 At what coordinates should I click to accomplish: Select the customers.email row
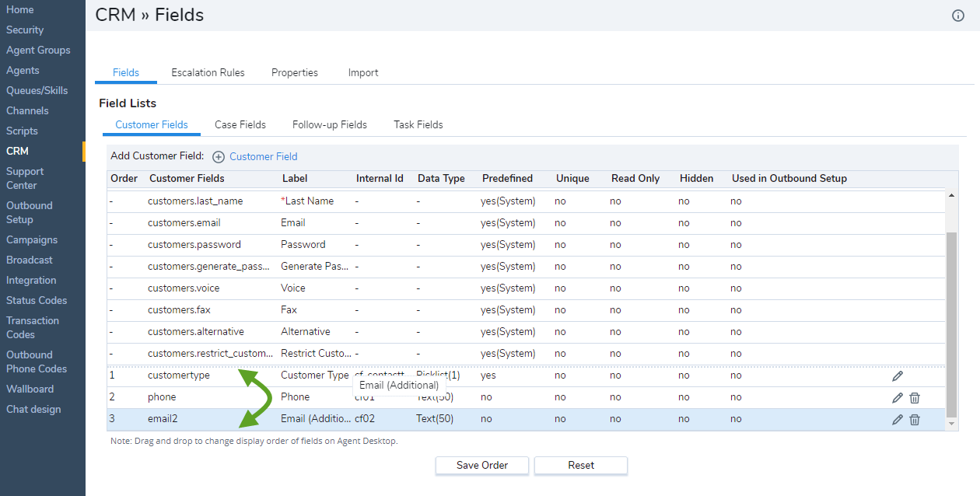point(527,223)
